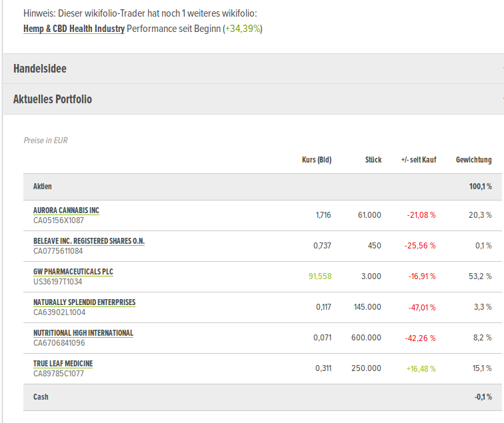This screenshot has height=423, width=504.
Task: Open Beleave Inc. Registered Shares link
Action: pos(89,240)
